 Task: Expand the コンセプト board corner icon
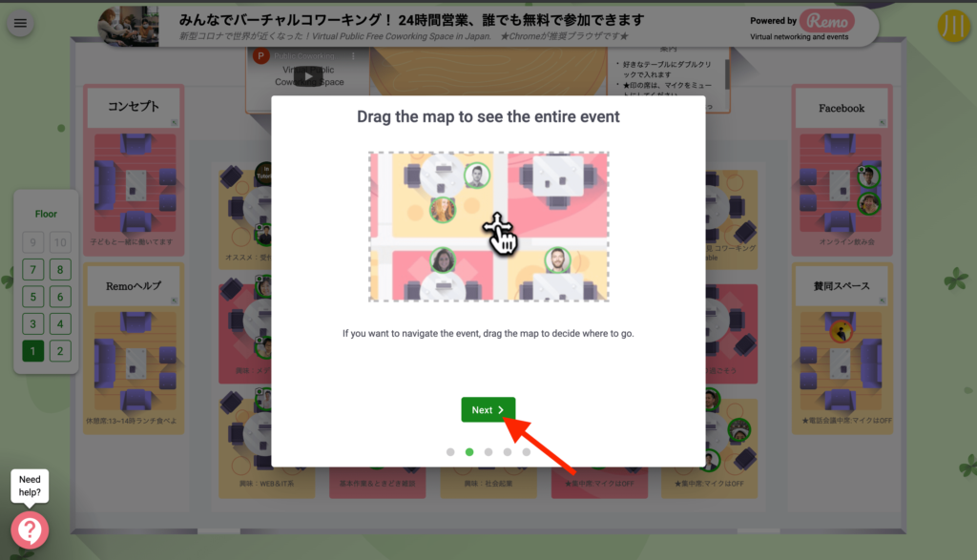pos(175,123)
